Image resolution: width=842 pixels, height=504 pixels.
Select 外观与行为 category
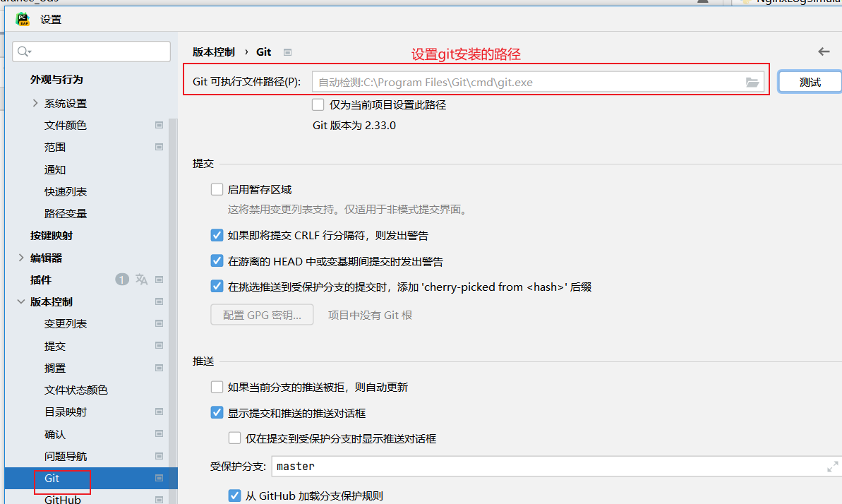coord(56,80)
